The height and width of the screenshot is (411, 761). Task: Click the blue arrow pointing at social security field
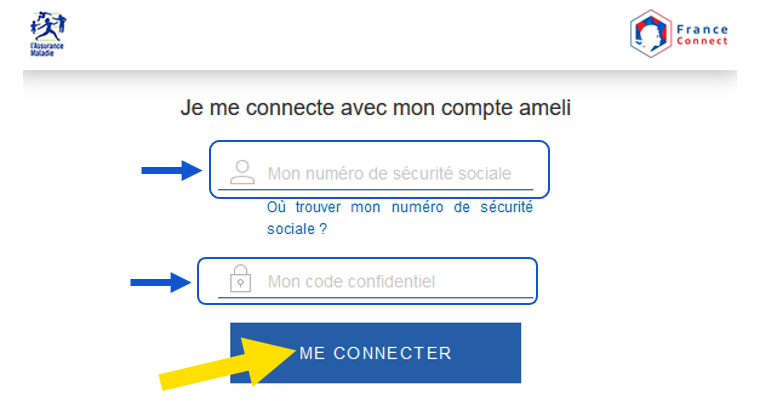pos(171,170)
